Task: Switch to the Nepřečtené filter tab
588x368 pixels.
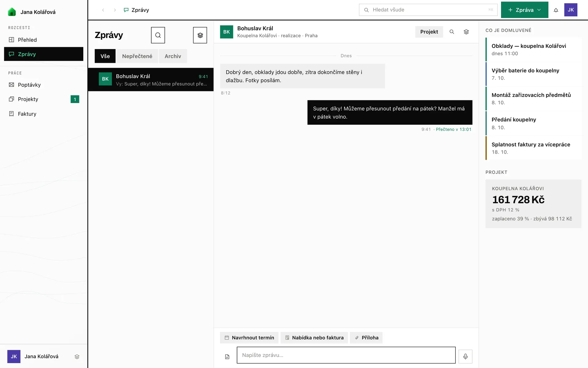Action: click(x=137, y=56)
